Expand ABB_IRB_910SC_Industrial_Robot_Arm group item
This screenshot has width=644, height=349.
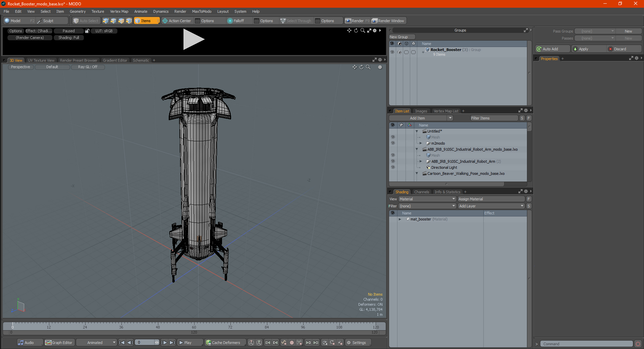coord(421,161)
